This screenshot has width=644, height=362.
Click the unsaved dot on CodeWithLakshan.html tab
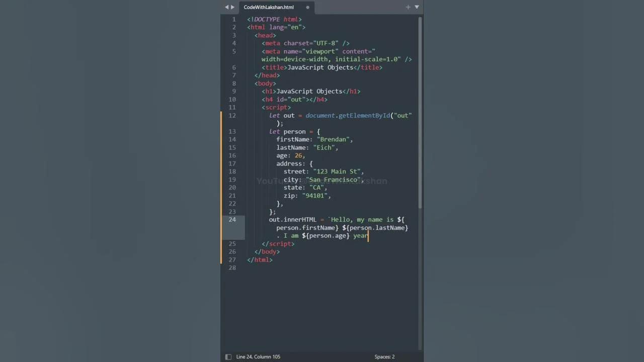[307, 8]
